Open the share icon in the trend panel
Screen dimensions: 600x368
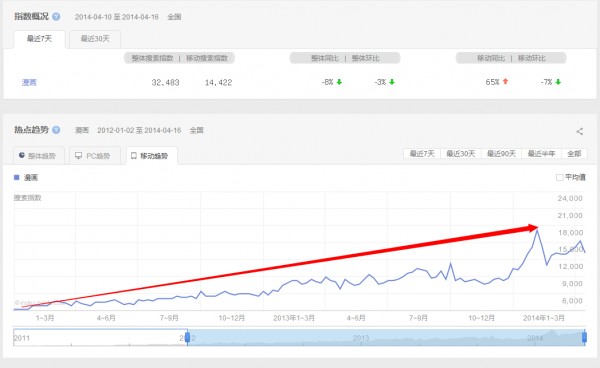(x=580, y=131)
